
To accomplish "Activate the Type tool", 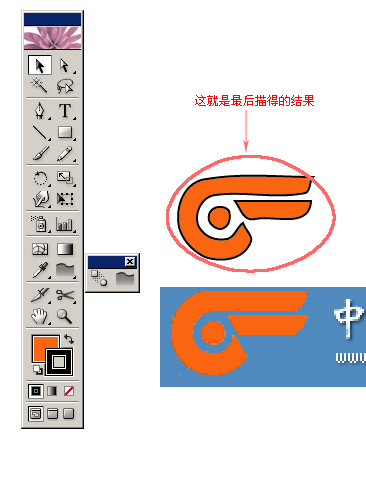I will pyautogui.click(x=65, y=111).
